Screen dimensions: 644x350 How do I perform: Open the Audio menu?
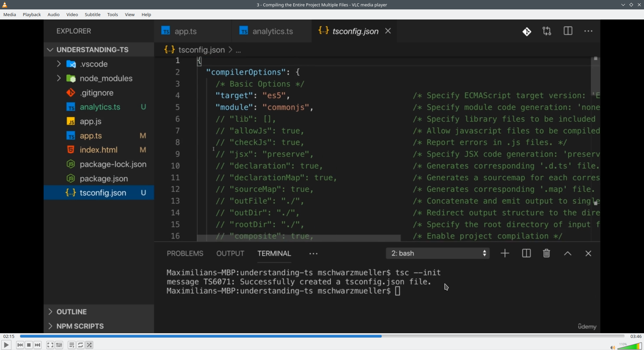pyautogui.click(x=54, y=15)
